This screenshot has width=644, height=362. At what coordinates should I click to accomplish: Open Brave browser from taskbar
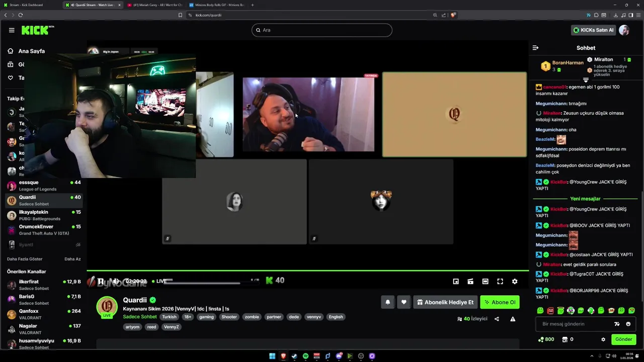pyautogui.click(x=283, y=356)
